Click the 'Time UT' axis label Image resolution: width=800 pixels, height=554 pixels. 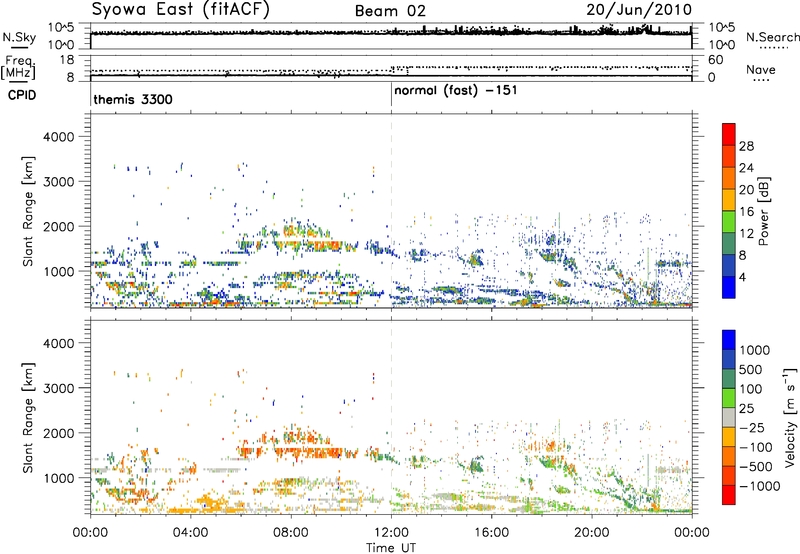click(x=391, y=548)
